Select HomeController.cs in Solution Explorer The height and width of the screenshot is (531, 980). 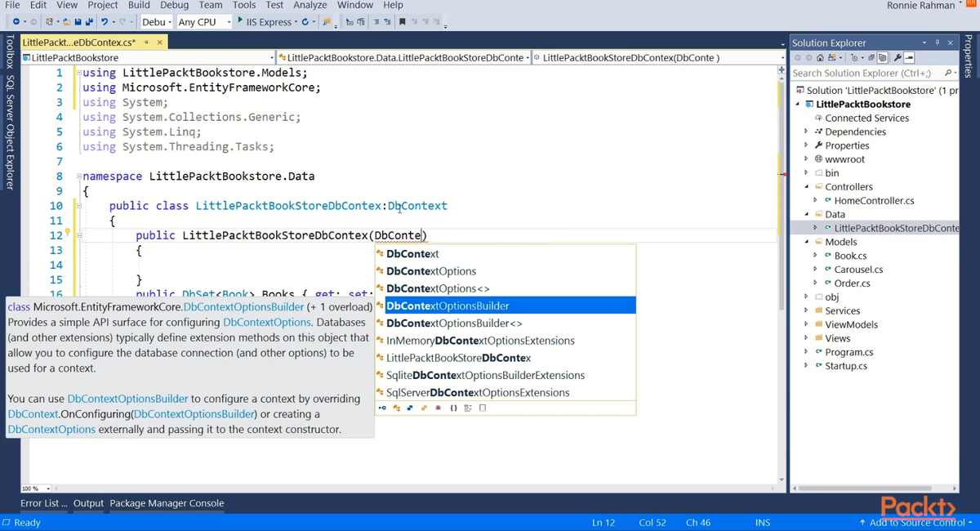(874, 200)
